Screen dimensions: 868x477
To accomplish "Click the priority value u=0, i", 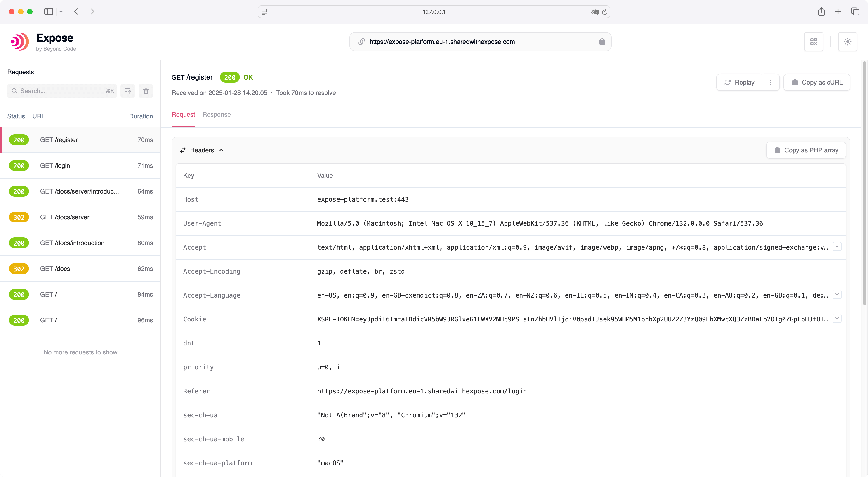I will [x=328, y=367].
